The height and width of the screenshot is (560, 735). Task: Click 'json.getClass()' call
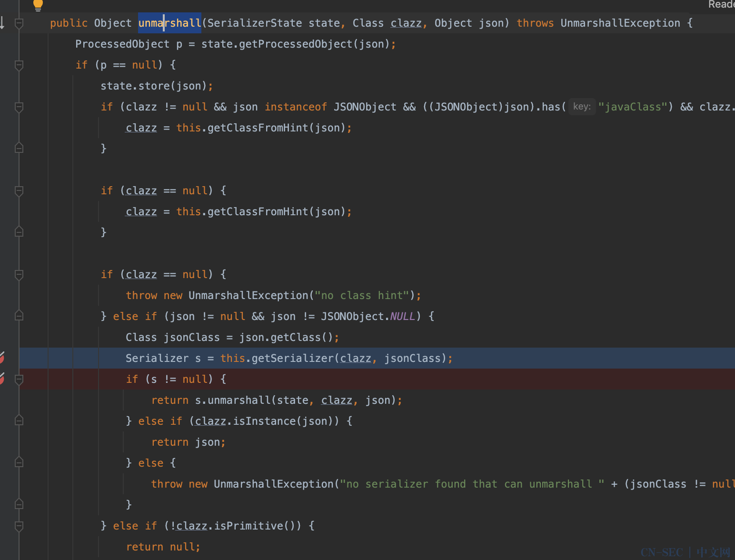286,337
